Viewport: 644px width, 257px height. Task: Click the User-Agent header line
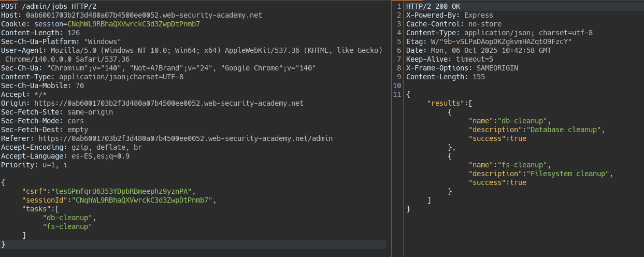click(x=192, y=50)
